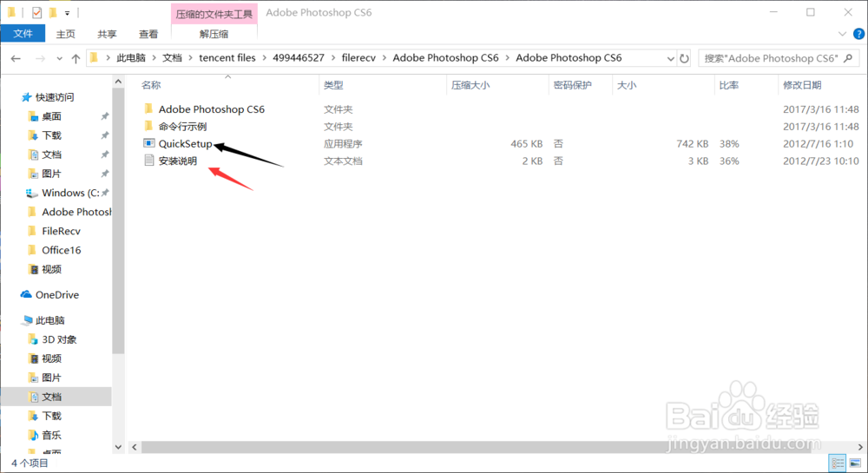The image size is (868, 473).
Task: Sort by the 大小 column header
Action: (x=627, y=85)
